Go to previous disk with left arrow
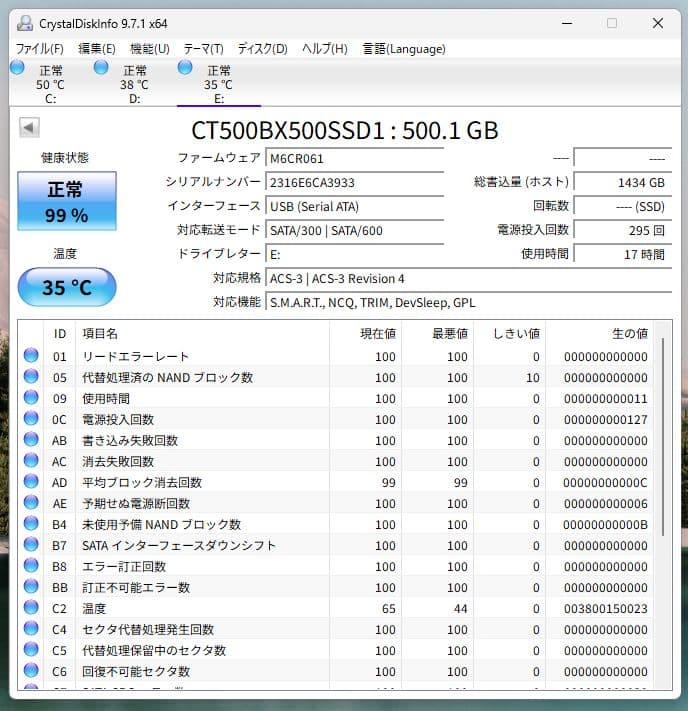 click(29, 127)
